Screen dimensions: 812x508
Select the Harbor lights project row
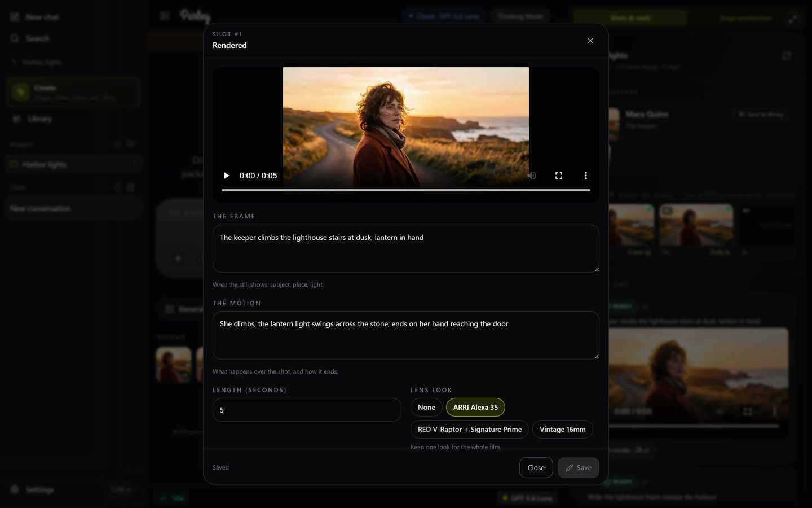(73, 164)
